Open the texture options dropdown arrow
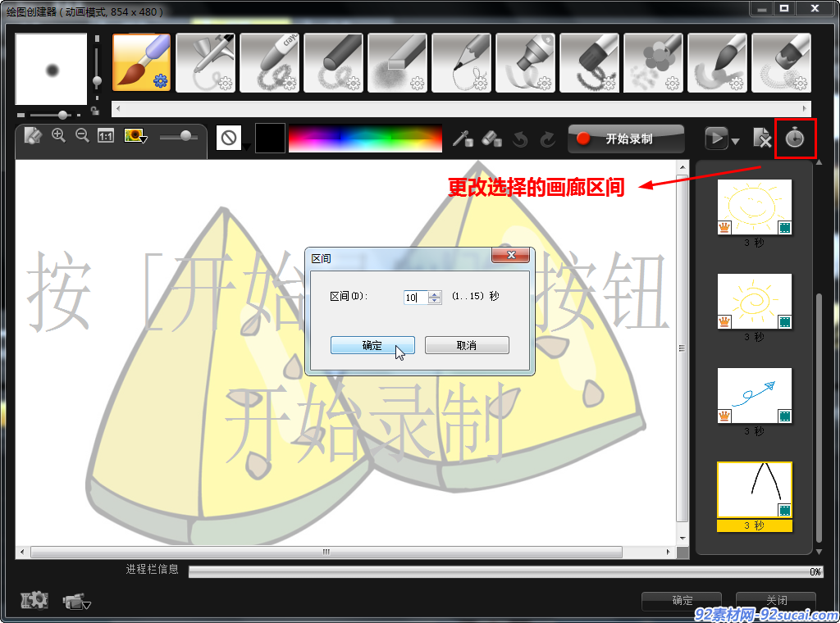Viewport: 840px width, 623px height. pos(246,146)
